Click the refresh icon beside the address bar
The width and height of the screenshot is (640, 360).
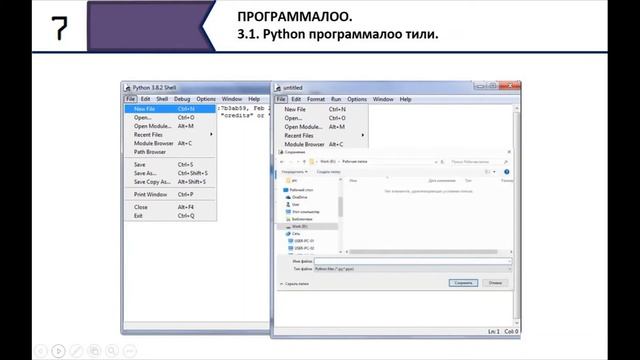pyautogui.click(x=442, y=162)
